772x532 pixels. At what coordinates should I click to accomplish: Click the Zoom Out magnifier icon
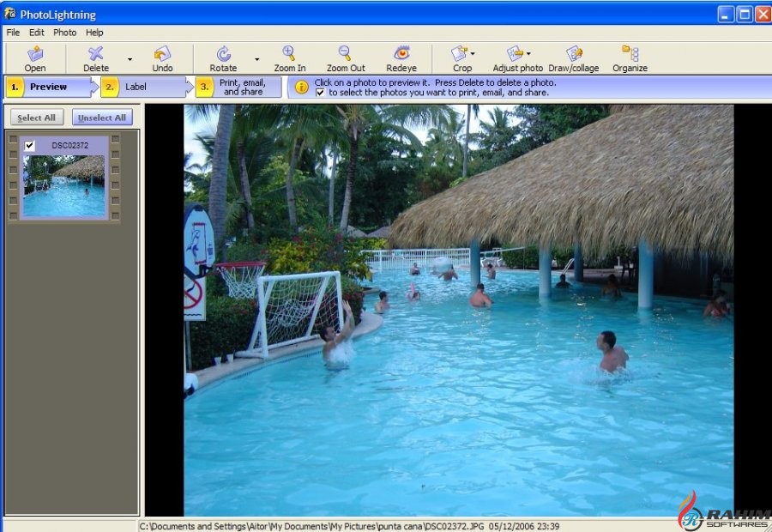pos(345,52)
